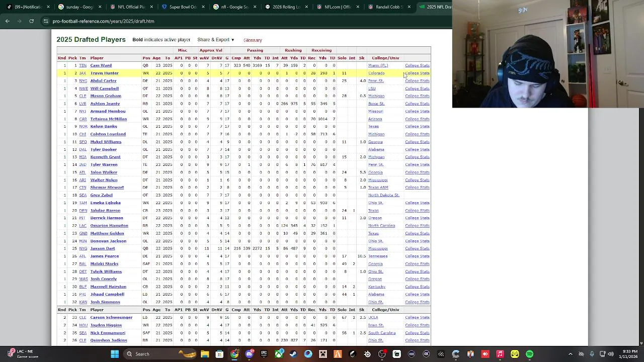Switch to the 2026 Rolling Loud tab
The height and width of the screenshot is (362, 644).
(286, 7)
